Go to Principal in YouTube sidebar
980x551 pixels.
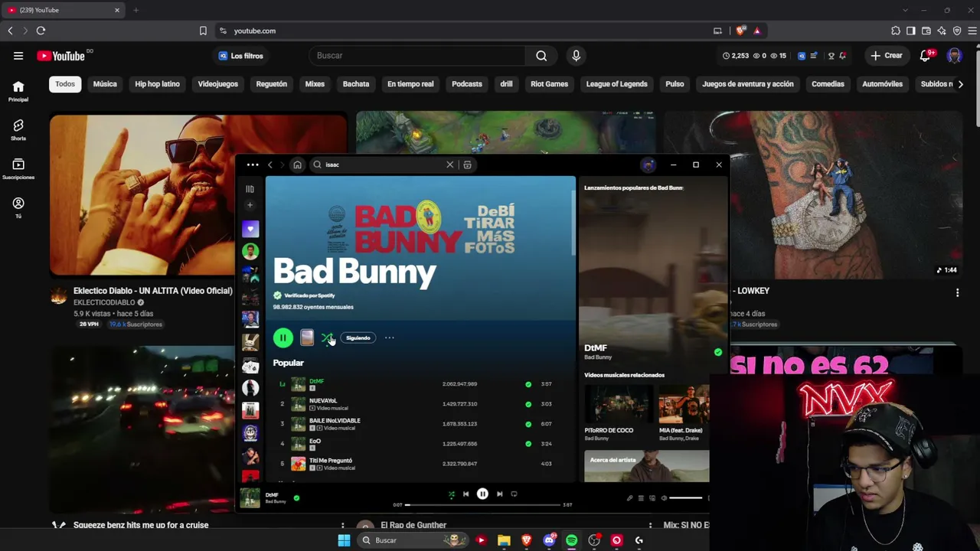(18, 90)
